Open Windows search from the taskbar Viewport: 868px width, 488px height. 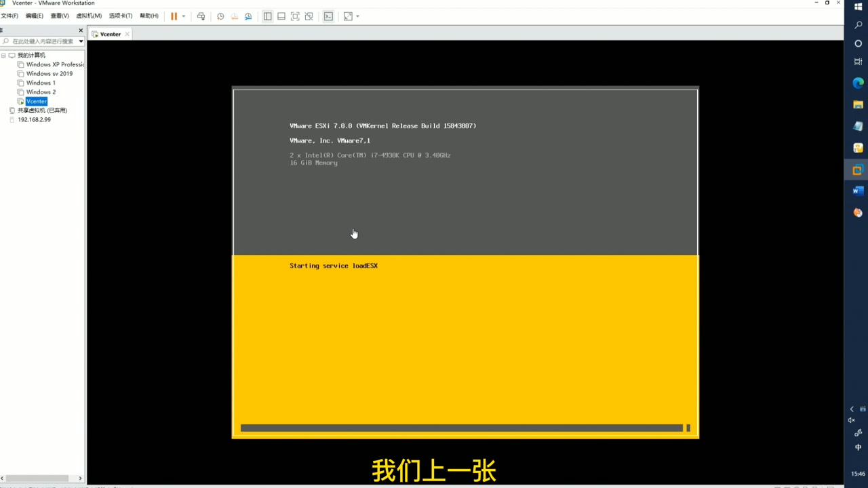(x=858, y=25)
